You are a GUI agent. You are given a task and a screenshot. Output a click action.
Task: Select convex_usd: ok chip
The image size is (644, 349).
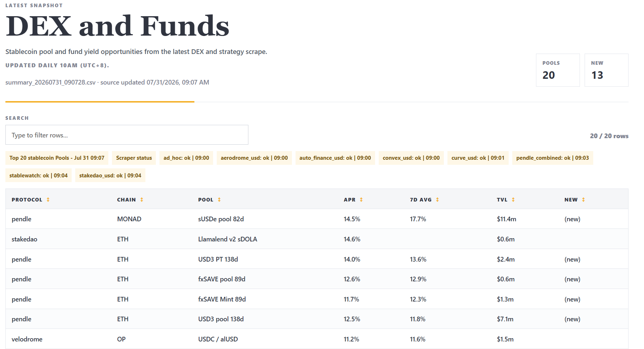tap(411, 158)
